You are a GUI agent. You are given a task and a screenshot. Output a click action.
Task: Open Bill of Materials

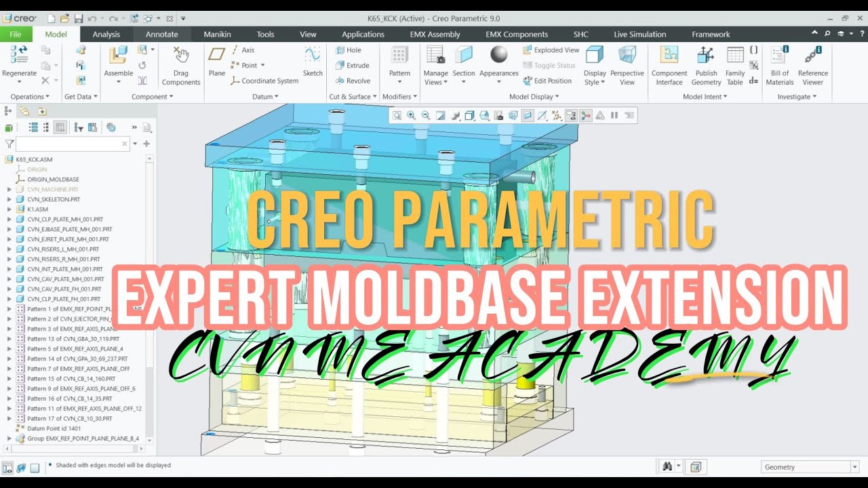click(x=780, y=66)
